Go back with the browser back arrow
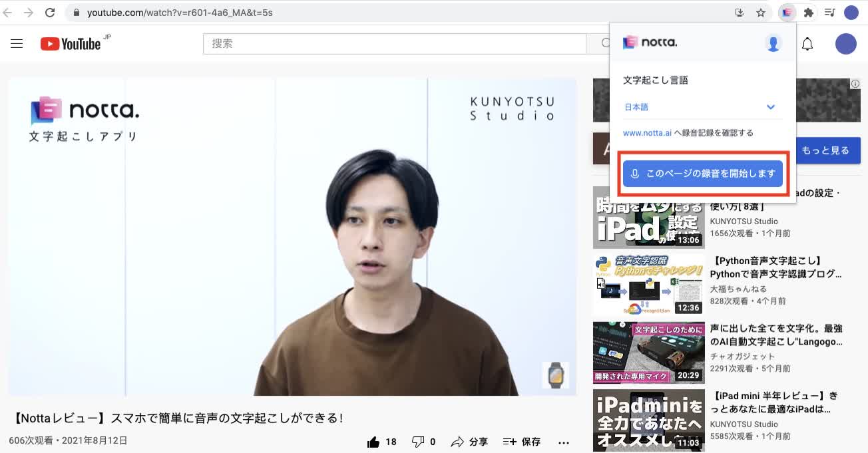 (x=8, y=13)
